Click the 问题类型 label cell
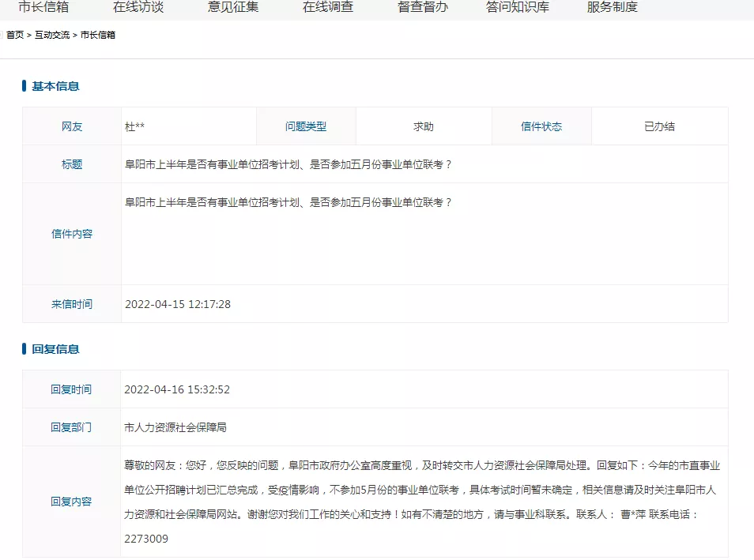 click(x=306, y=126)
